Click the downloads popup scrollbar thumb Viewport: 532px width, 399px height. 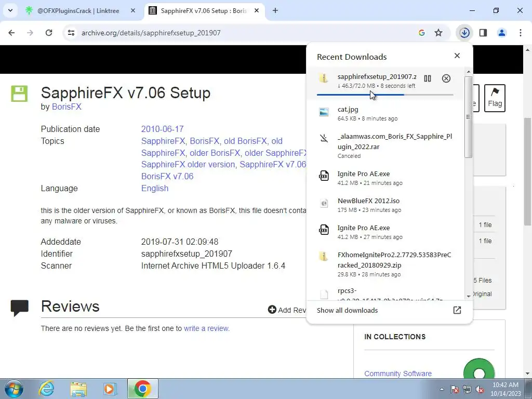coord(468,117)
